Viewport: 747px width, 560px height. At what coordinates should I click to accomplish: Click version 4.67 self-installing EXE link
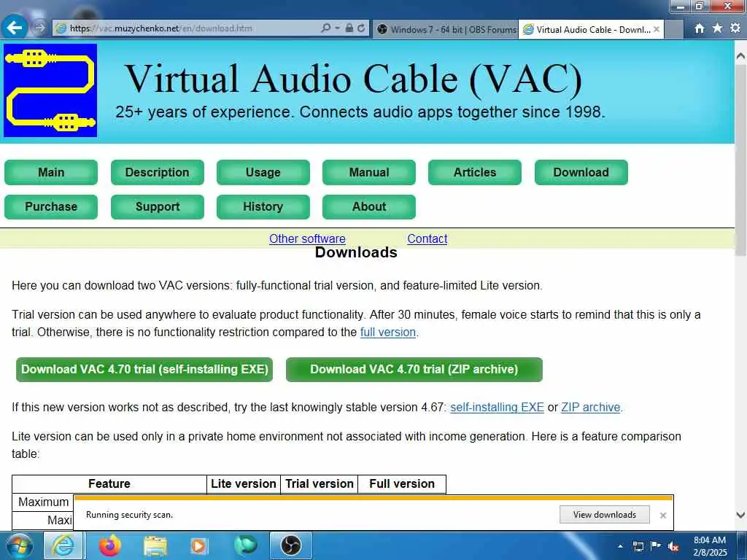(497, 407)
